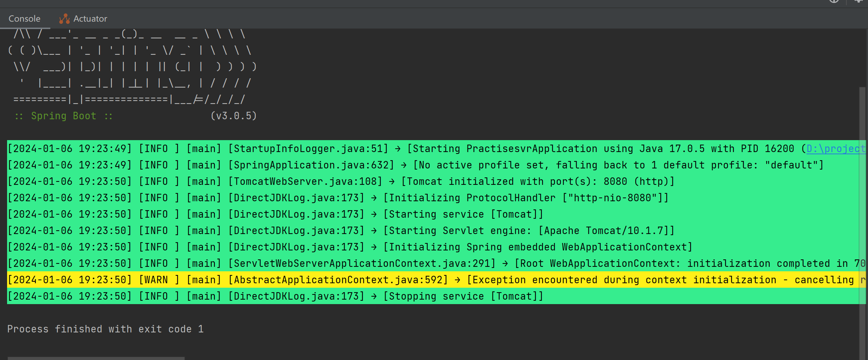Switch to the Actuator tab
Viewport: 868px width, 360px height.
point(90,18)
